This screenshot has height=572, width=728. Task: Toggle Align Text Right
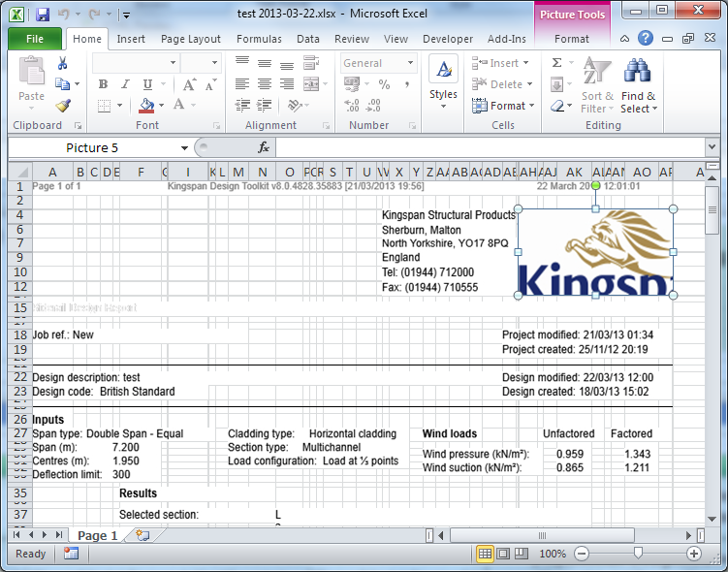287,84
